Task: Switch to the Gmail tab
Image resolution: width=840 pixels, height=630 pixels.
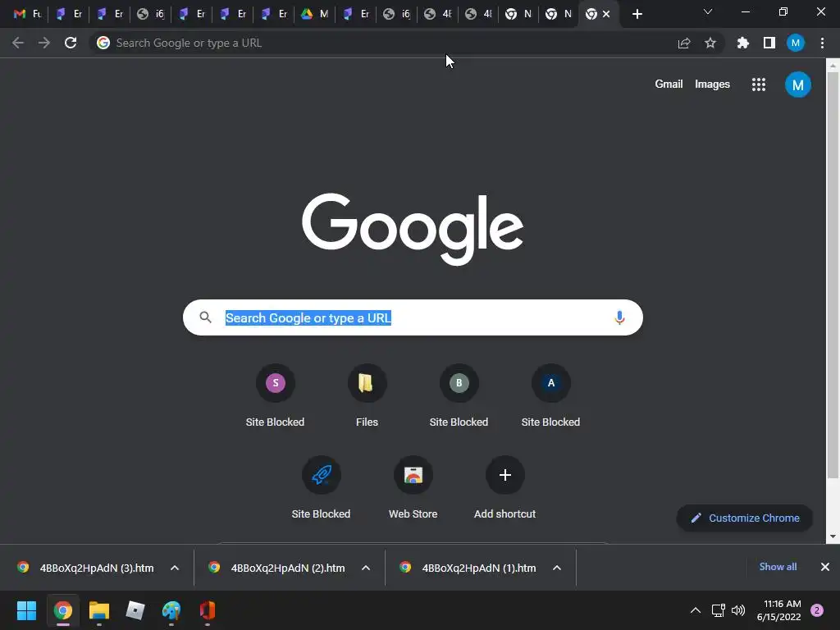Action: (27, 14)
